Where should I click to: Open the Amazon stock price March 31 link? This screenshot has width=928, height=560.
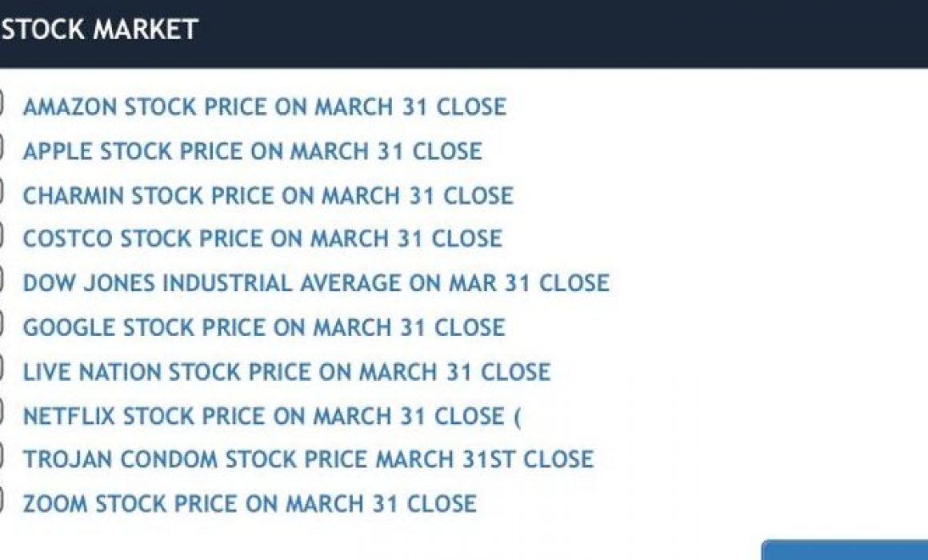coord(265,107)
